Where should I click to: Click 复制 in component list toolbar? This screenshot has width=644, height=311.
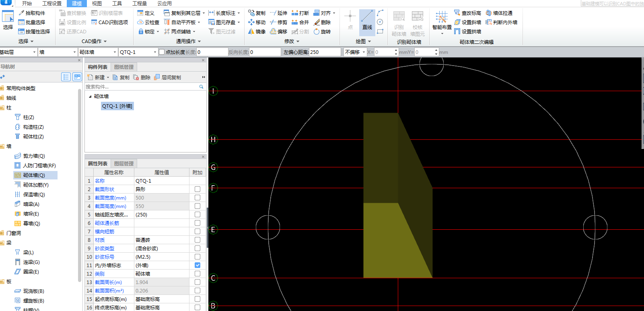(x=121, y=77)
